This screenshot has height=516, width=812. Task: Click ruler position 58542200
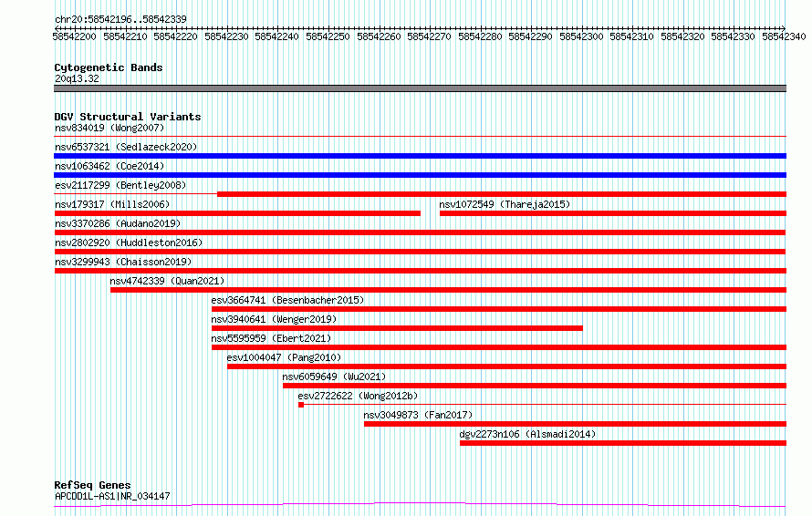[74, 36]
